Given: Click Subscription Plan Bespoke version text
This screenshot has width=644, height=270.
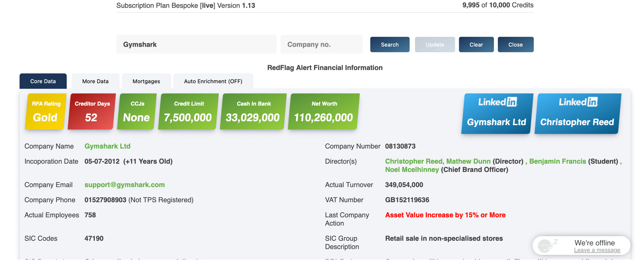Looking at the screenshot, I should 186,5.
